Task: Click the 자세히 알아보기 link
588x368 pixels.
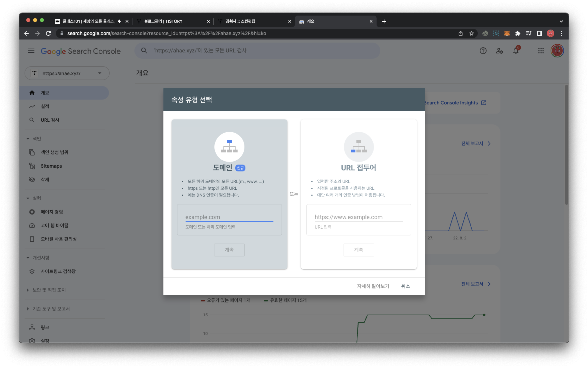Action: [x=373, y=286]
